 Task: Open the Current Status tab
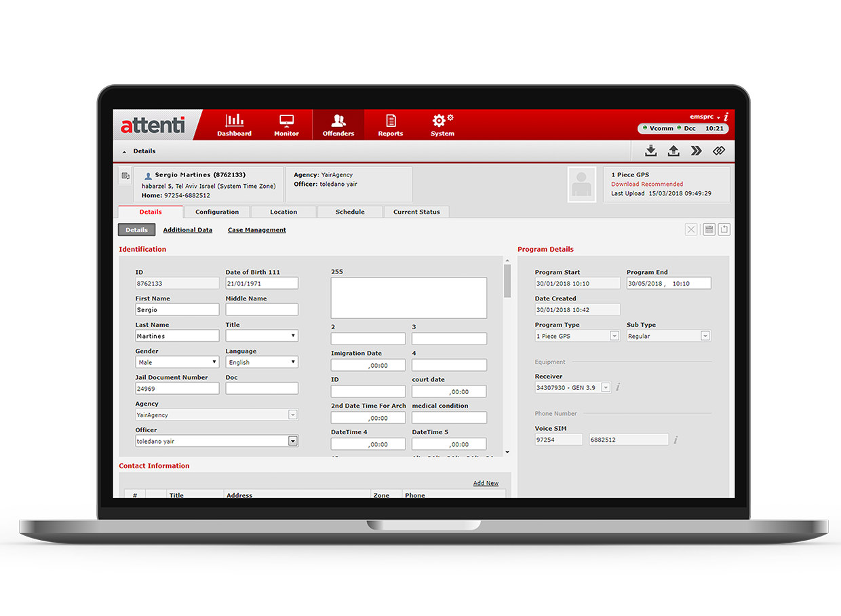[416, 212]
